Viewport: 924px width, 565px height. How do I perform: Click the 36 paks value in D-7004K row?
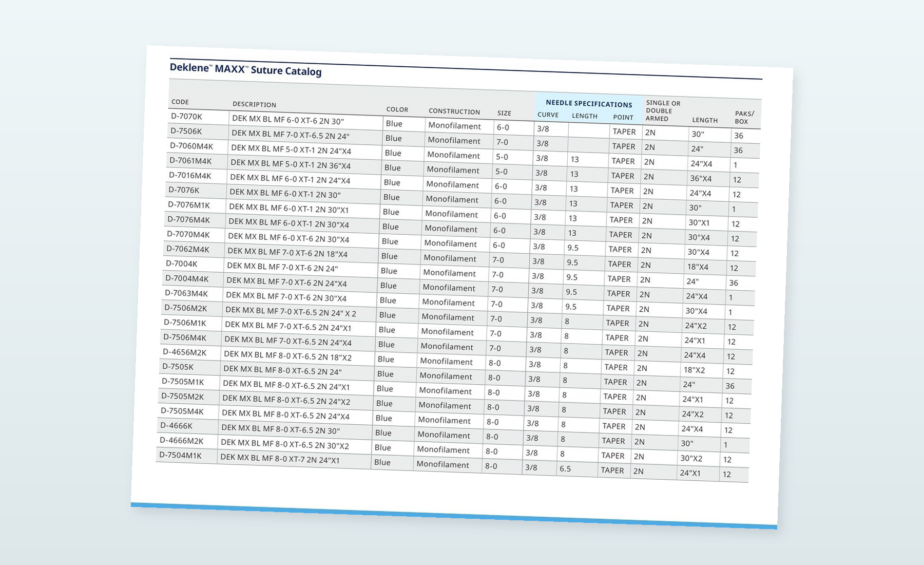point(734,283)
